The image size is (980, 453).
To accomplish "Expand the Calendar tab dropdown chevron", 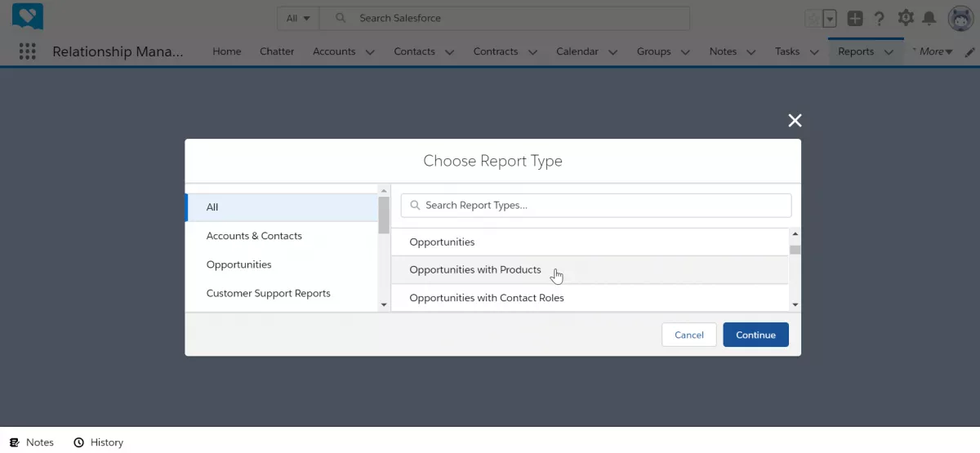I will (x=613, y=52).
